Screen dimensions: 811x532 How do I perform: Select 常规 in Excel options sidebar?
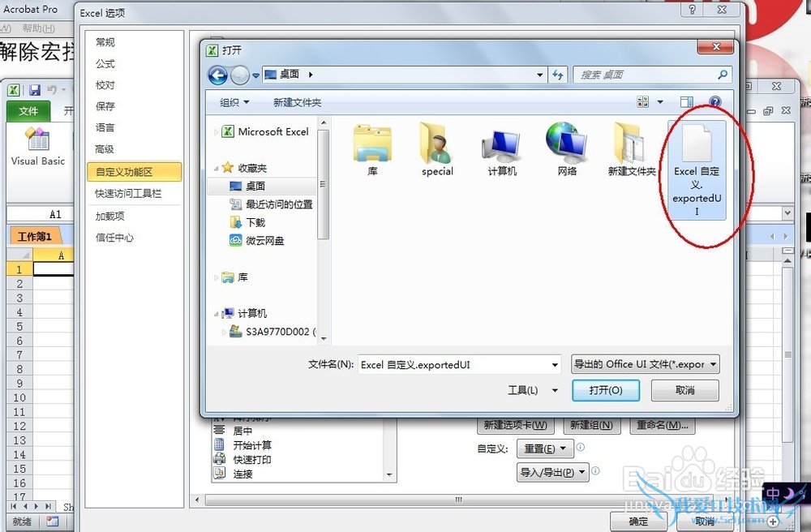[105, 42]
